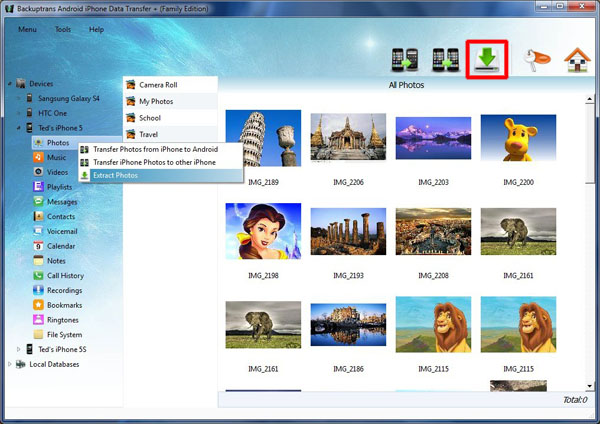
Task: Collapse the Devices tree node
Action: tap(10, 83)
